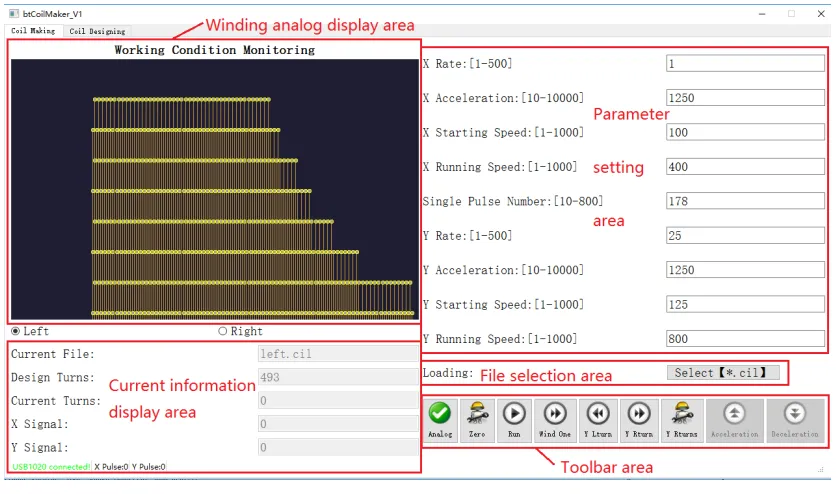
Task: Click the Y Lturn rewind button
Action: (x=598, y=420)
